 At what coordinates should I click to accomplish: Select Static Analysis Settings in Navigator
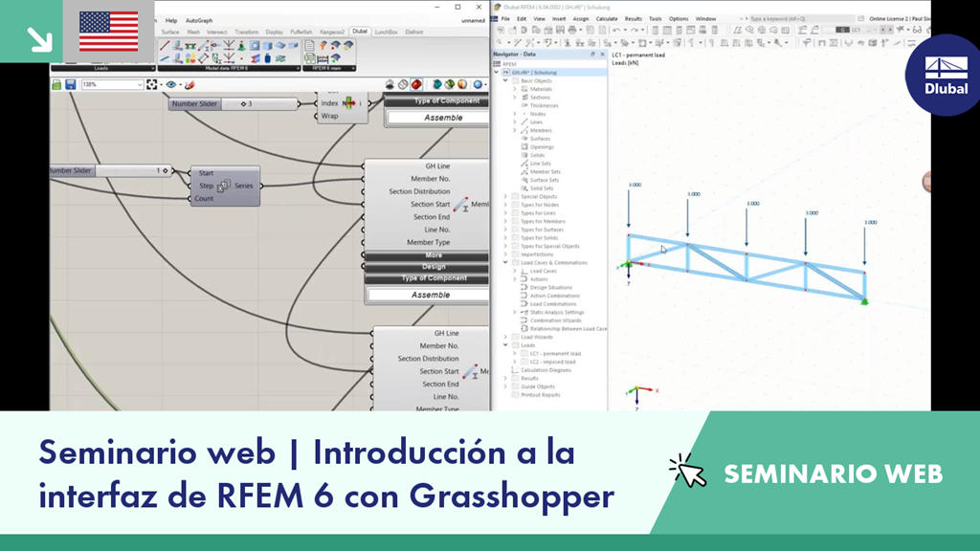point(557,312)
